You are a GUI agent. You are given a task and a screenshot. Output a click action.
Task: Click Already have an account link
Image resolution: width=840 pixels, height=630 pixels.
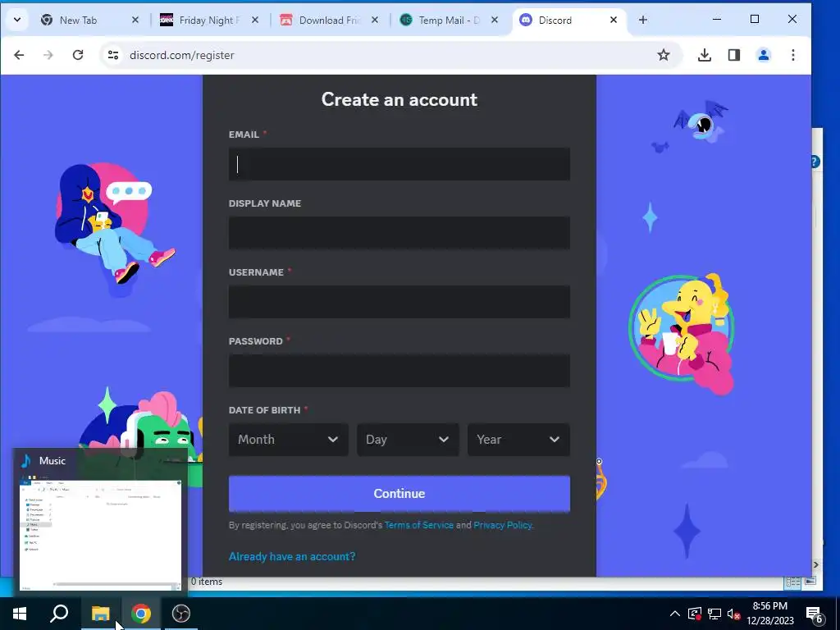[292, 557]
